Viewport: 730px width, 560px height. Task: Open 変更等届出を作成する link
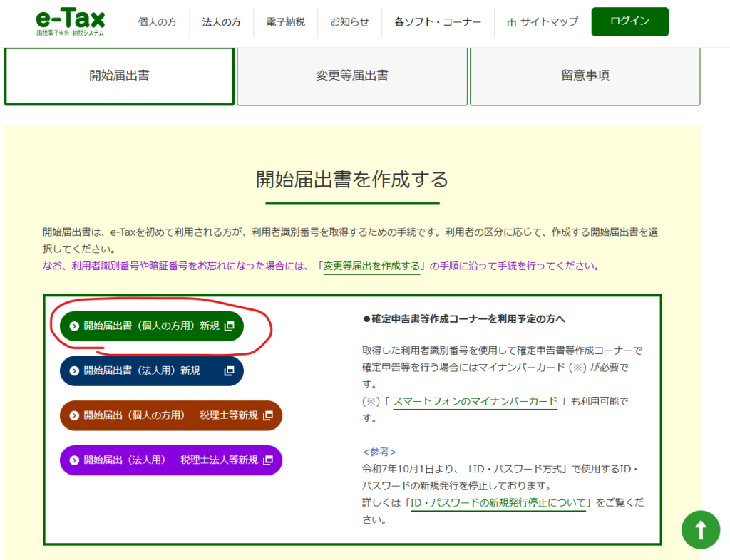coord(371,266)
